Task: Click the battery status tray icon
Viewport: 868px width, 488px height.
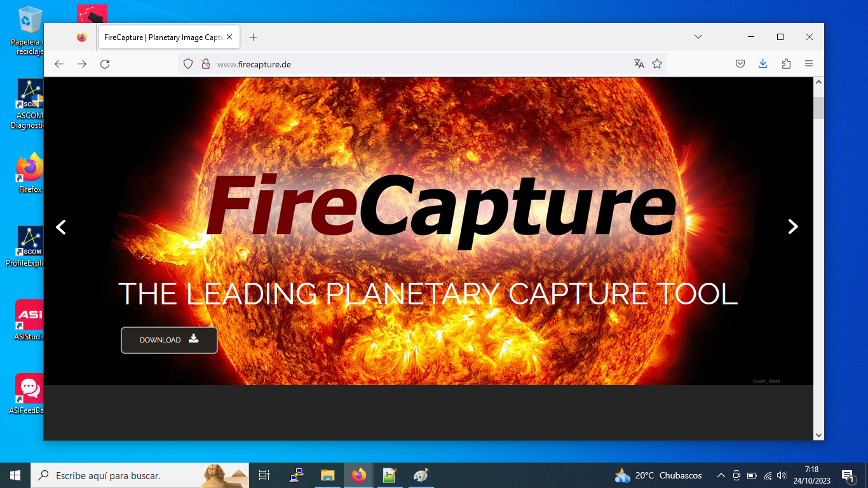Action: click(x=752, y=475)
